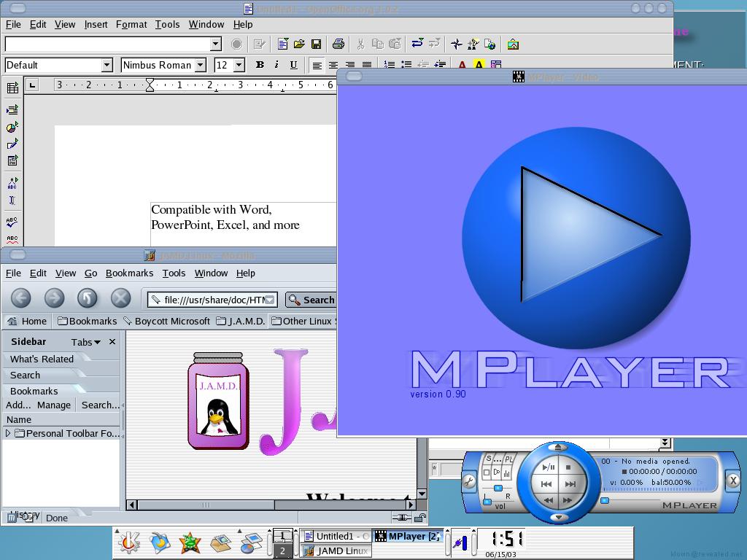Click Mozilla's reload button
747x560 pixels.
(87, 297)
